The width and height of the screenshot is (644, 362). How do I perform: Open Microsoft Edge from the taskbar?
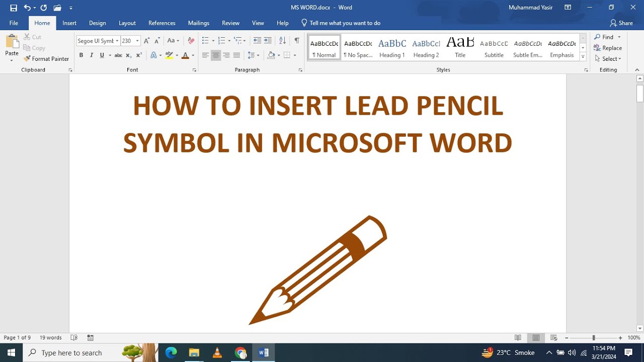coord(171,352)
